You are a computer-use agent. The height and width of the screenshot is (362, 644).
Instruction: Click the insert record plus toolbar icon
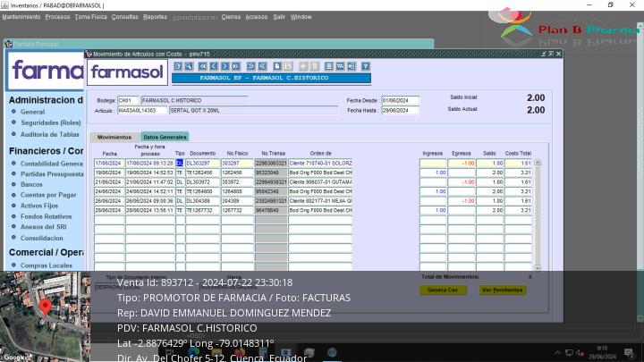click(303, 66)
